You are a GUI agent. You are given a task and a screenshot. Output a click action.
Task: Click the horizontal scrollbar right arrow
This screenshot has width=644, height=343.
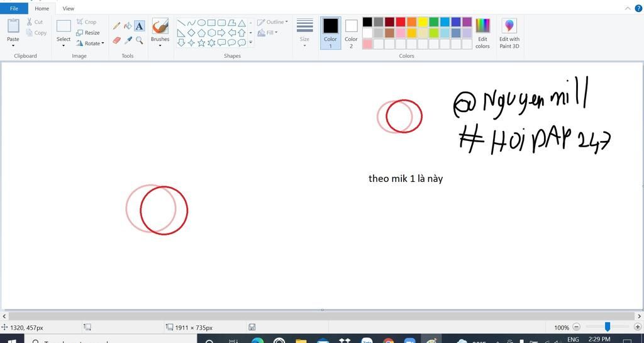[639, 316]
